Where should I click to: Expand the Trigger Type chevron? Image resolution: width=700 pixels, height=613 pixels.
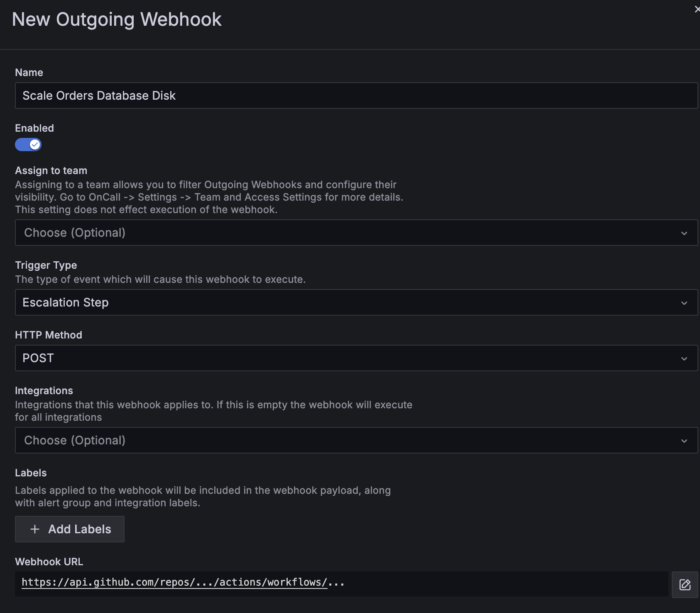(684, 302)
